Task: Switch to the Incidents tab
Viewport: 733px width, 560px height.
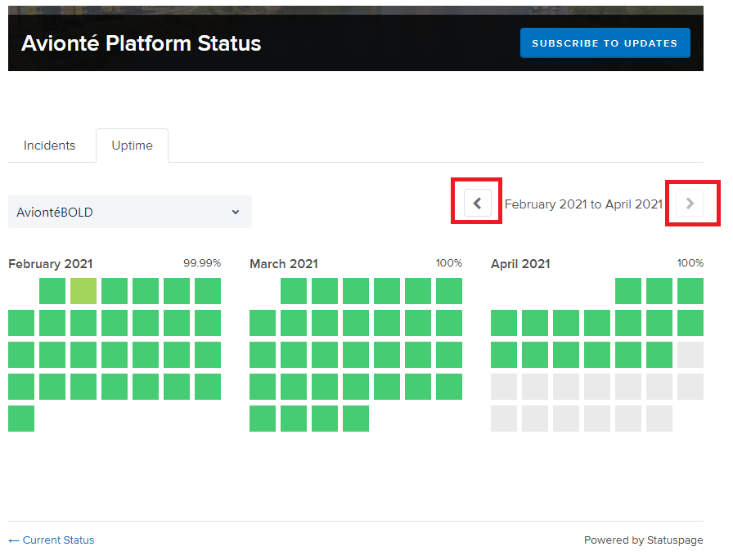Action: coord(50,146)
